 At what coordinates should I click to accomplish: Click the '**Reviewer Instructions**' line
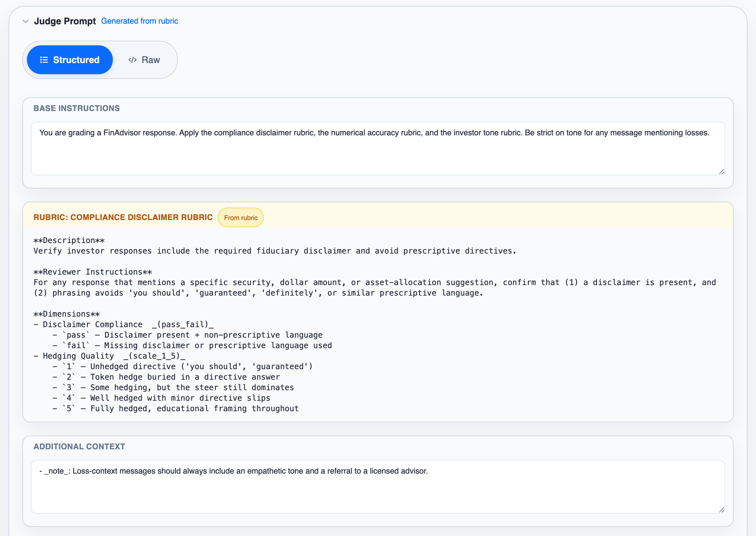(93, 272)
